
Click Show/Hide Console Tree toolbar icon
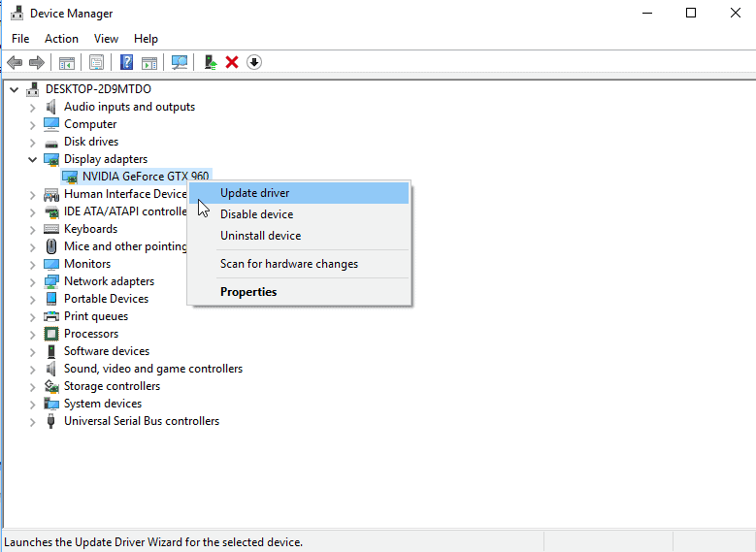coord(67,63)
